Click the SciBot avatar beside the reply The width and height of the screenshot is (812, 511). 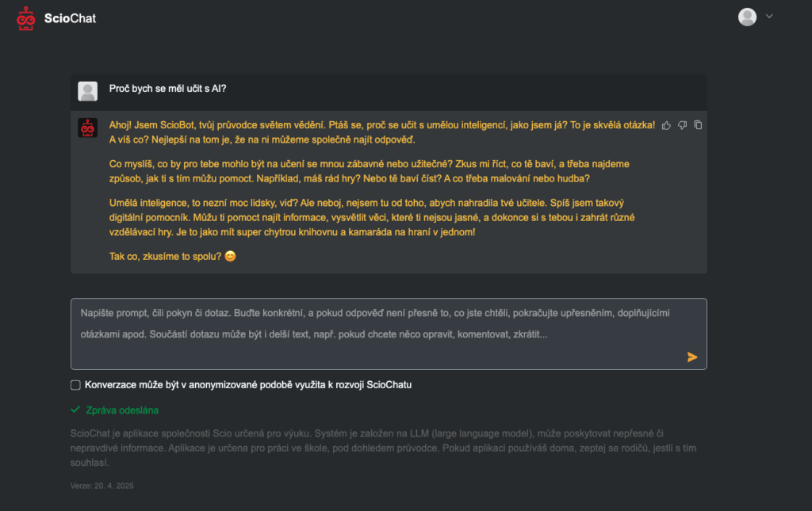coord(87,128)
